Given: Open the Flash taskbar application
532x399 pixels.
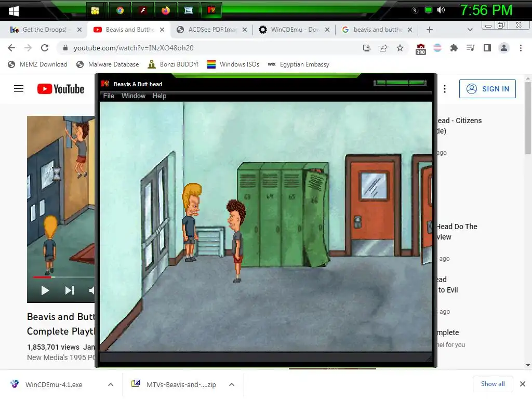Looking at the screenshot, I should click(143, 10).
